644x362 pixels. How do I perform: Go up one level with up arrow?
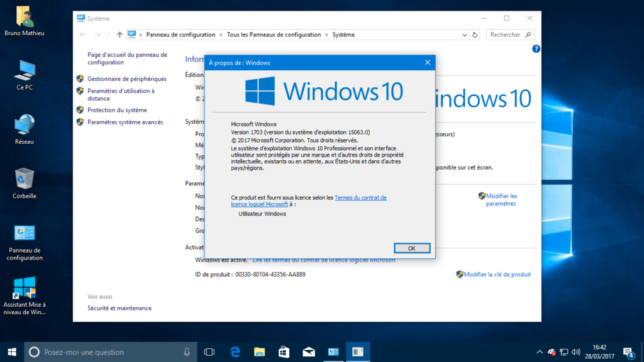pos(119,35)
